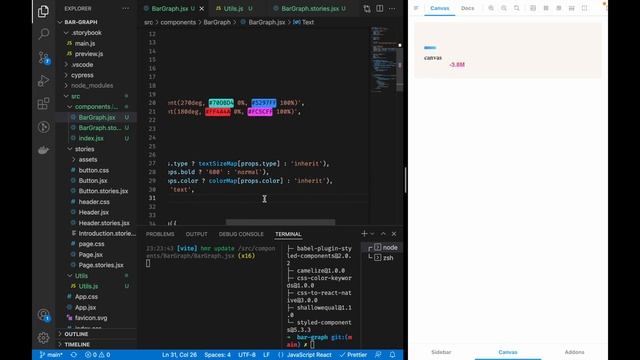The image size is (640, 360).
Task: Click the cyan color swatch on line 20
Action: 221,103
